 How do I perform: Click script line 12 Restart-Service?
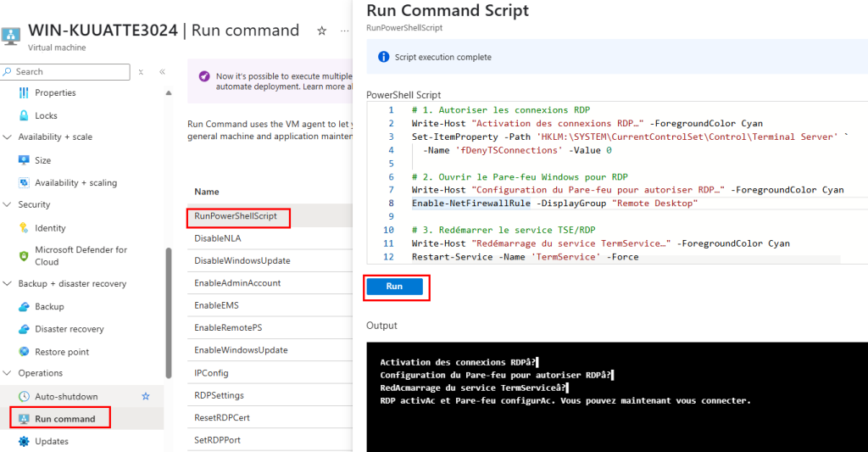pos(525,257)
